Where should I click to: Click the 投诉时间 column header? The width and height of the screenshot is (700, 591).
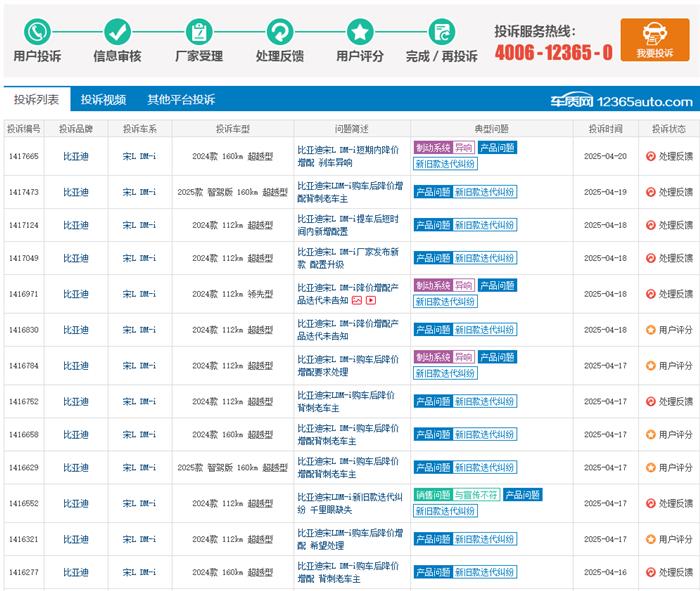click(x=605, y=129)
